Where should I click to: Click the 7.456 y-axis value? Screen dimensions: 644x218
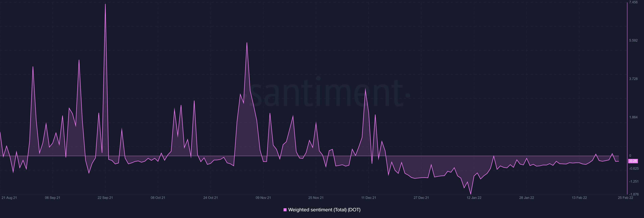(x=633, y=2)
